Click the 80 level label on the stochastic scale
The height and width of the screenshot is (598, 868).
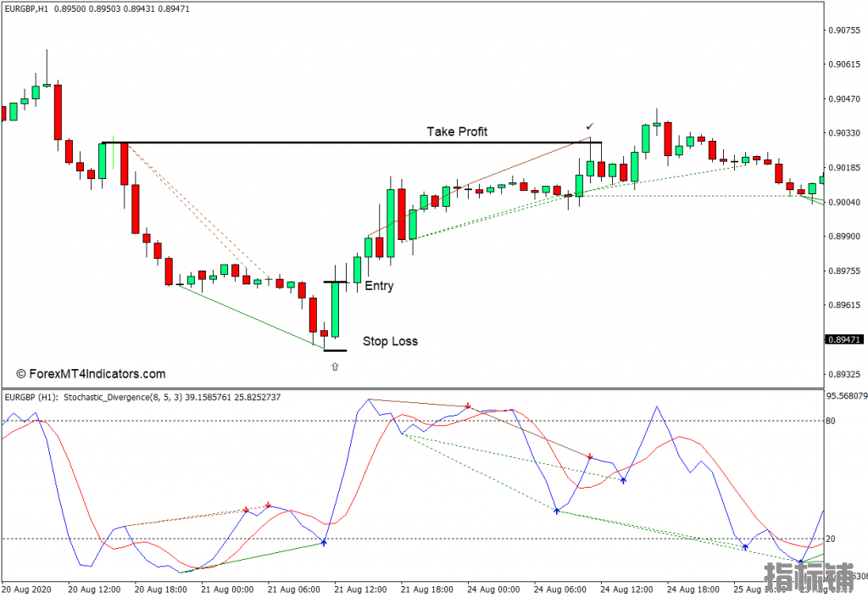pos(831,421)
